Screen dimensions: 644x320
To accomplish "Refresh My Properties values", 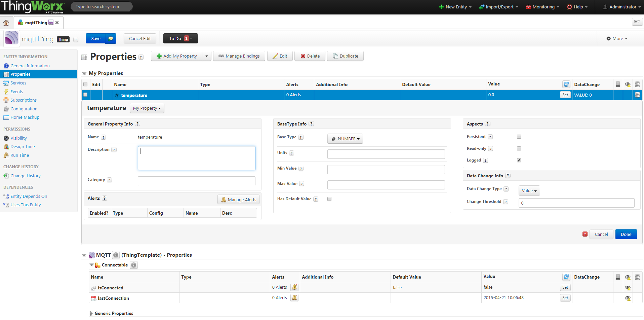I will coord(566,84).
